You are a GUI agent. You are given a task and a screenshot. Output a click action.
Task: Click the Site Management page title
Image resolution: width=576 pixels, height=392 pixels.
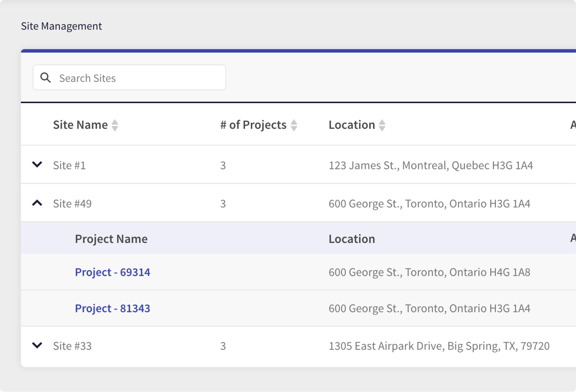(62, 26)
